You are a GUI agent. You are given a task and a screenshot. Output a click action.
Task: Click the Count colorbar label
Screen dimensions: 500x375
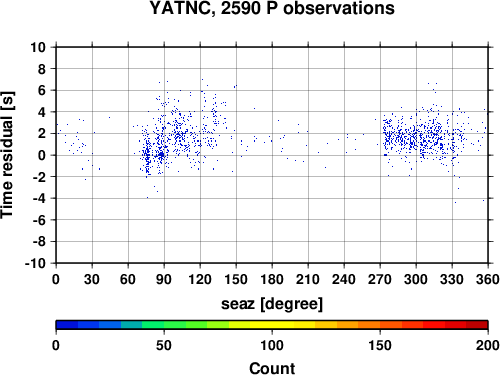click(x=272, y=368)
